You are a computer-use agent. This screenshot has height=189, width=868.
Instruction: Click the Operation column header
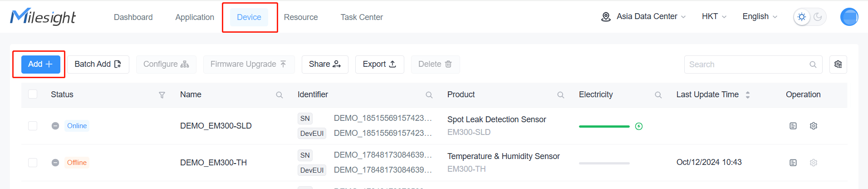803,94
